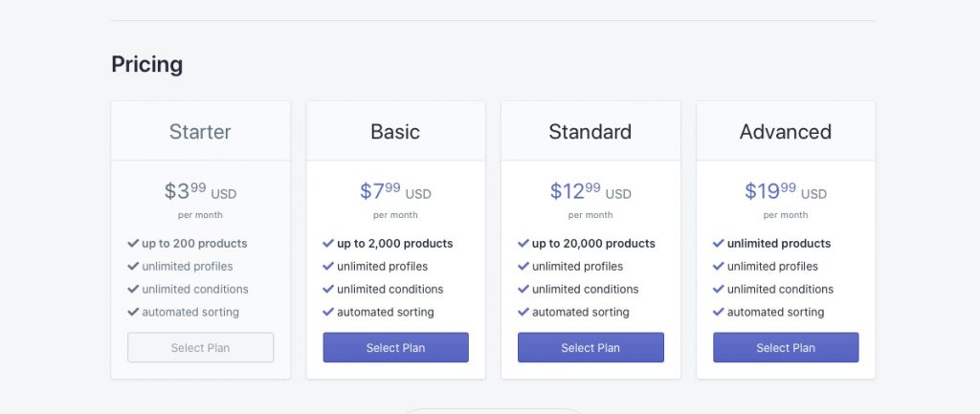Click Basic's unlimited conditions checkmark icon
Viewport: 980px width, 414px height.
coord(328,289)
